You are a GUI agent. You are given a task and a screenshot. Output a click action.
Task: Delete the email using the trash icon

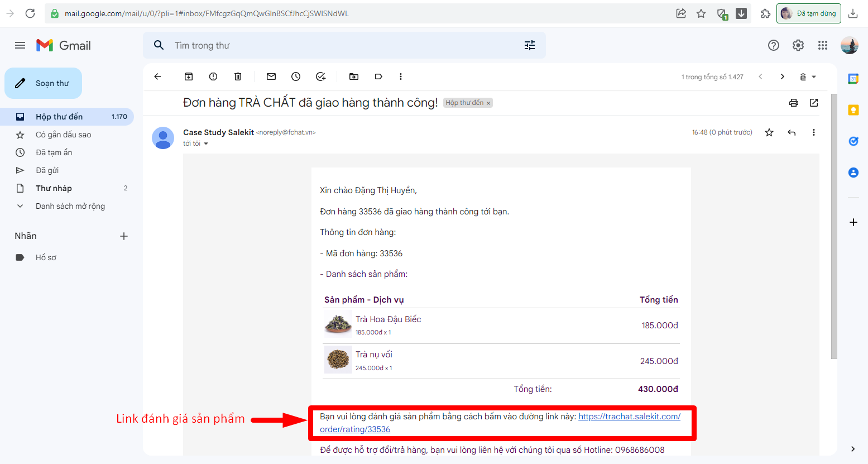[238, 76]
